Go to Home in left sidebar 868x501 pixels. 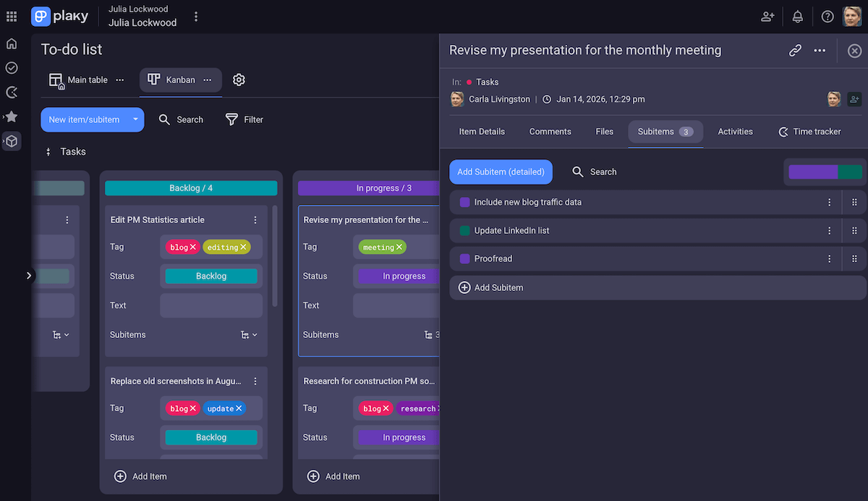12,43
